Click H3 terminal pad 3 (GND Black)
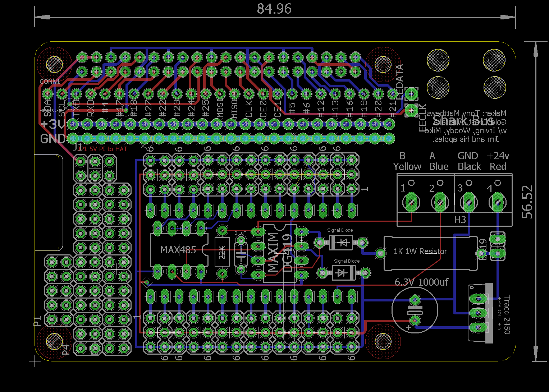 click(x=468, y=203)
